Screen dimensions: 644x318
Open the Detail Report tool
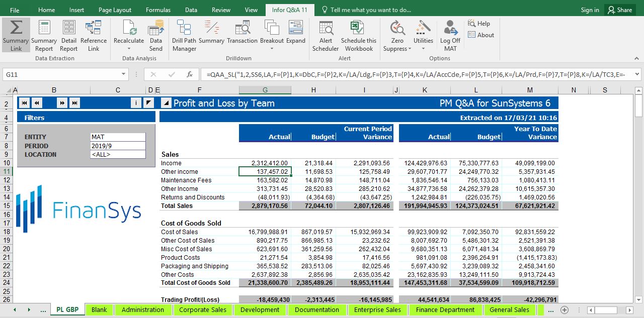tap(69, 36)
